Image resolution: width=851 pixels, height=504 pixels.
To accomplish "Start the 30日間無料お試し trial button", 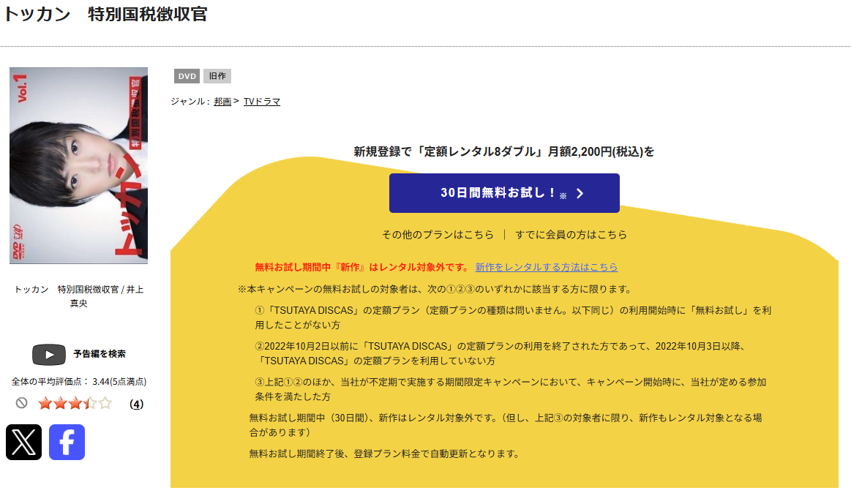I will (x=504, y=193).
